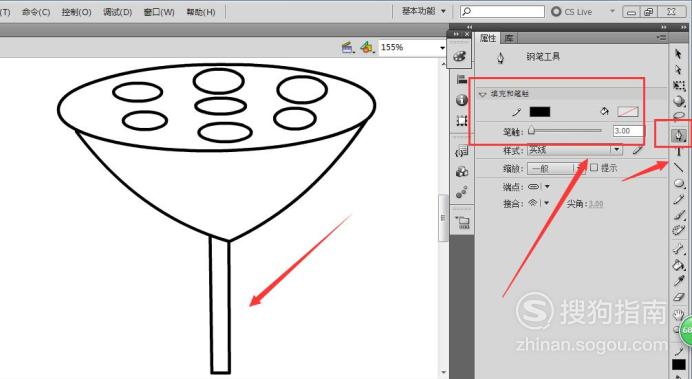Image resolution: width=692 pixels, height=379 pixels.
Task: Select the Lasso tool
Action: click(x=679, y=116)
